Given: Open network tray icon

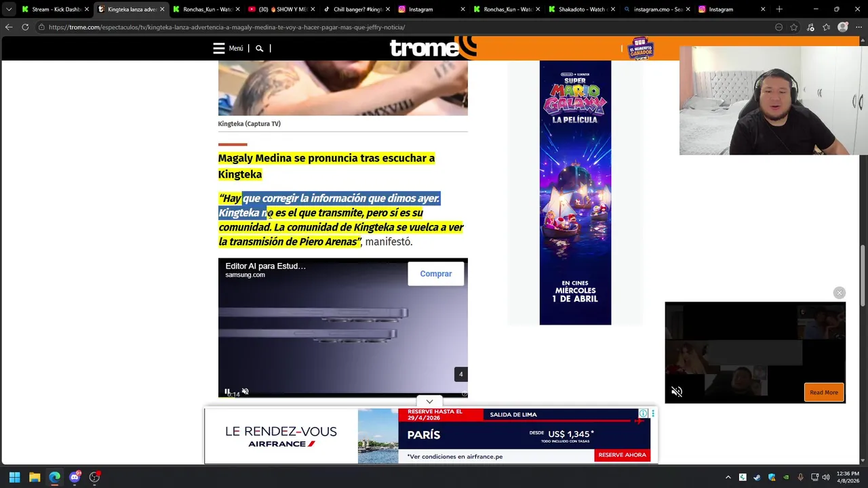Looking at the screenshot, I should click(814, 477).
